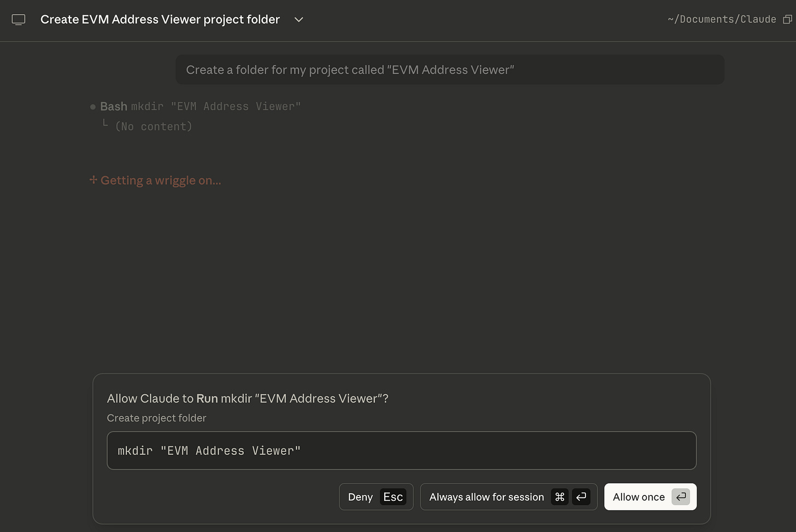The width and height of the screenshot is (796, 532).
Task: Click the Allow Claude to Run mkdir prompt heading
Action: [248, 399]
